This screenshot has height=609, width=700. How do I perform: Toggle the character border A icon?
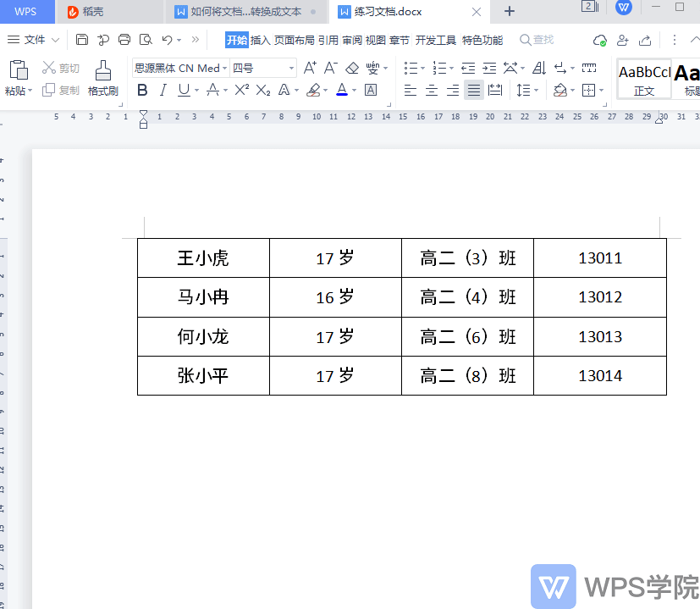pyautogui.click(x=371, y=91)
